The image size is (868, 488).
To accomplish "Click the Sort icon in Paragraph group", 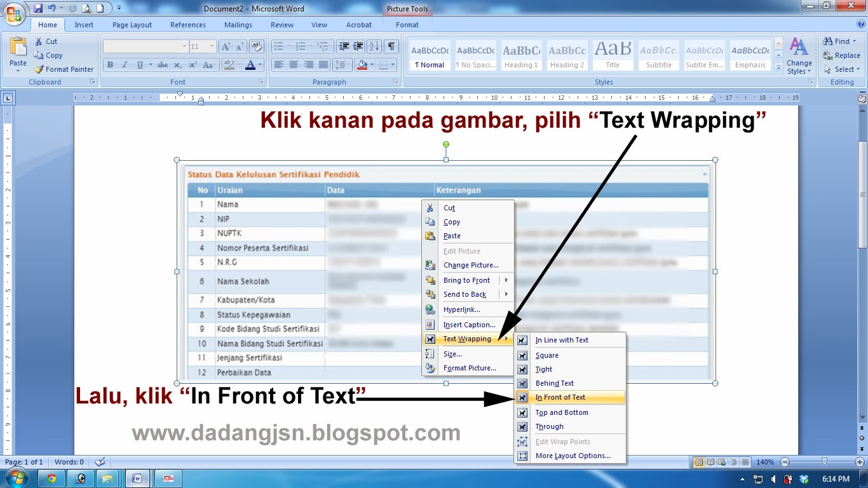I will [x=374, y=46].
